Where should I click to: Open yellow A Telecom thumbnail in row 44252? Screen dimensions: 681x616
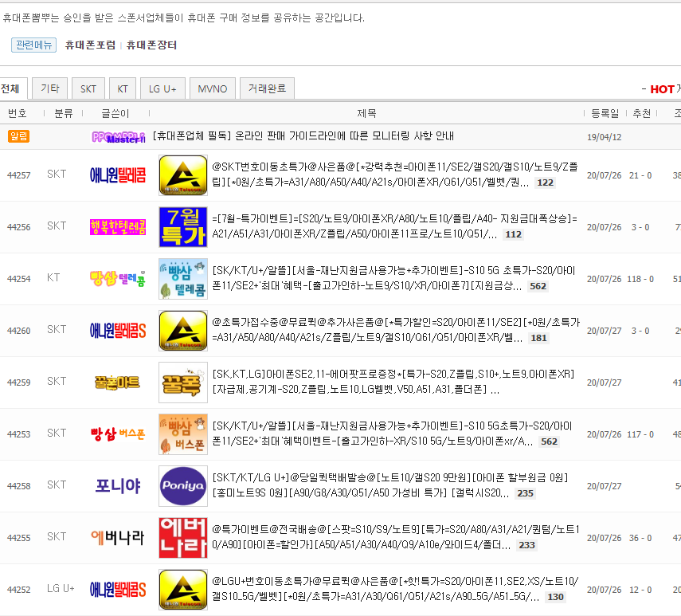click(183, 590)
